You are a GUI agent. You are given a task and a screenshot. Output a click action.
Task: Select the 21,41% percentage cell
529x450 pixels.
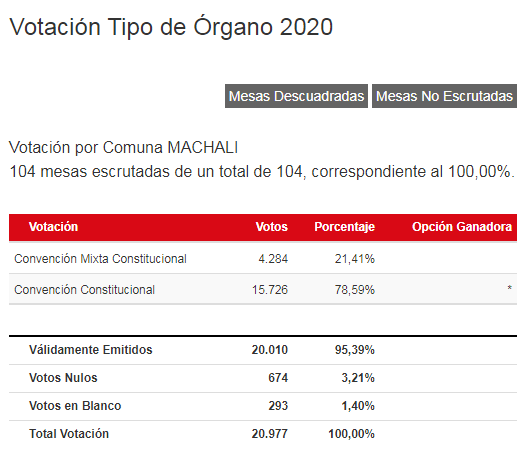(355, 259)
